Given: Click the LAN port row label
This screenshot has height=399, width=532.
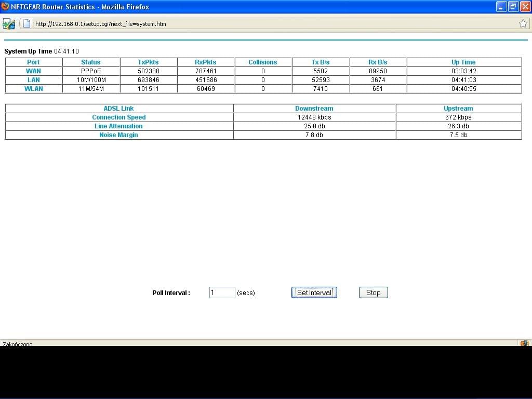Looking at the screenshot, I should (33, 80).
